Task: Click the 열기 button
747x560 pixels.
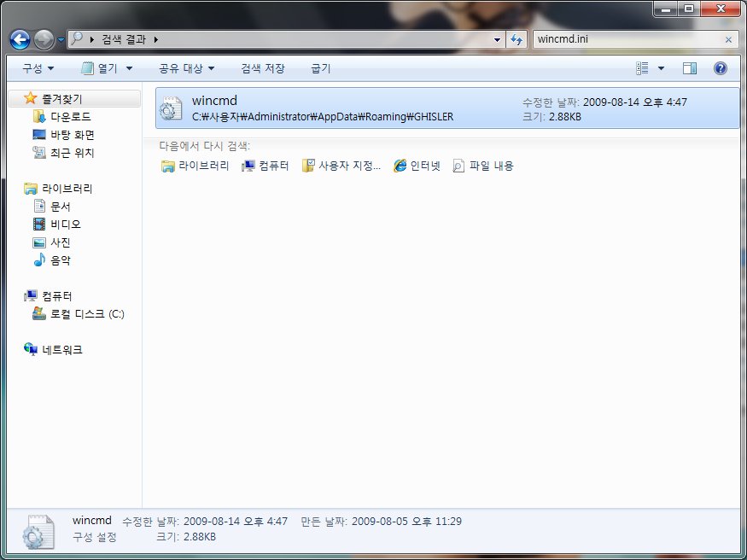Action: click(x=99, y=68)
